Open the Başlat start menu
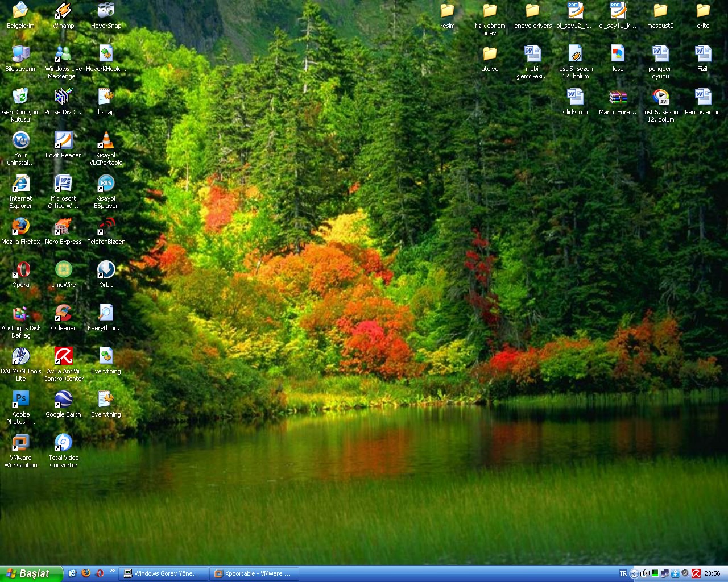728x582 pixels. point(31,573)
